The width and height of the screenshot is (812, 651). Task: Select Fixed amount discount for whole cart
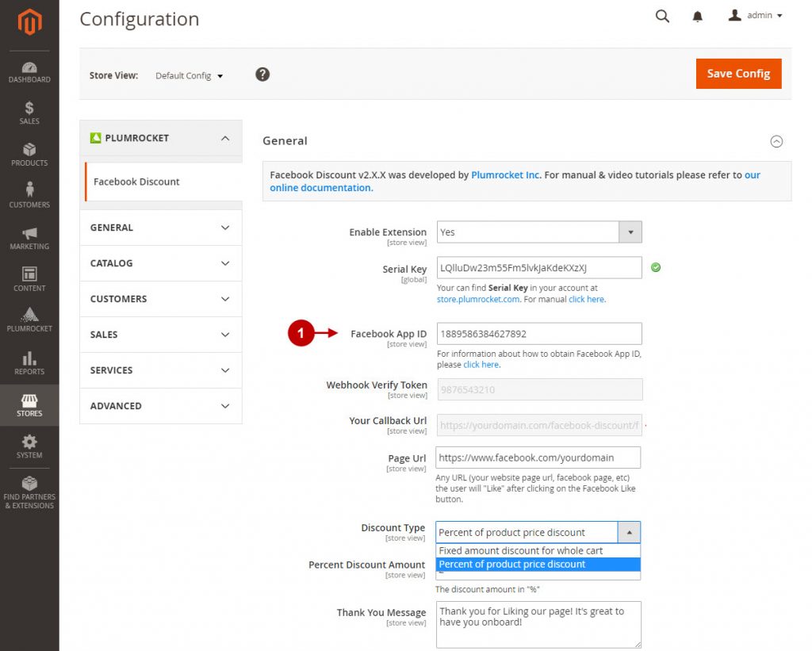538,550
